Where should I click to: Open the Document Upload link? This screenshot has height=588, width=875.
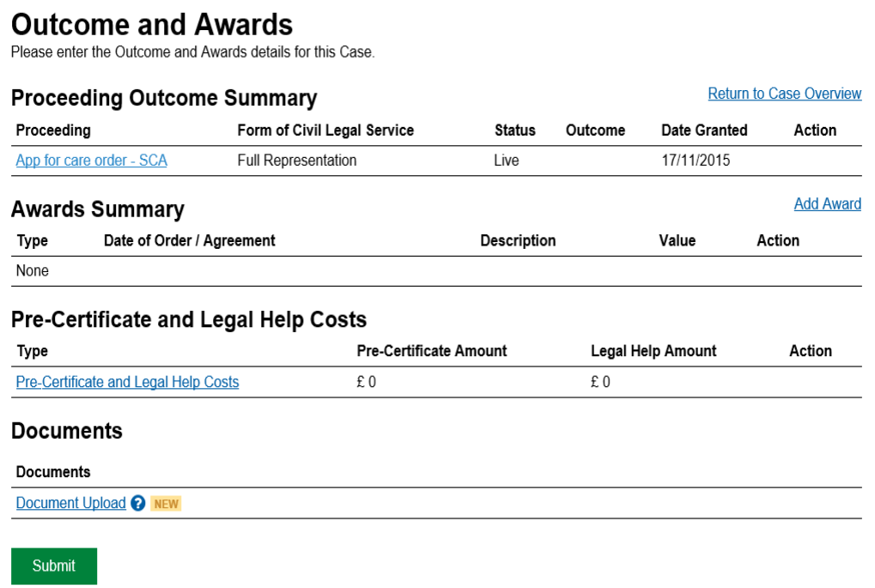(70, 504)
